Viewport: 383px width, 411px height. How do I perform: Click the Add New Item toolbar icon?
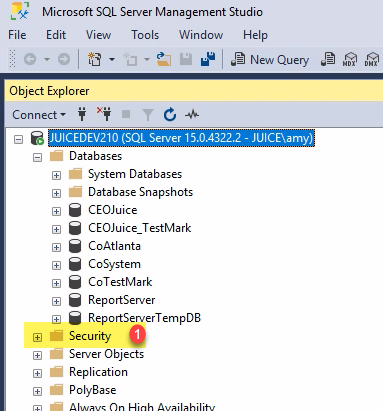click(130, 59)
